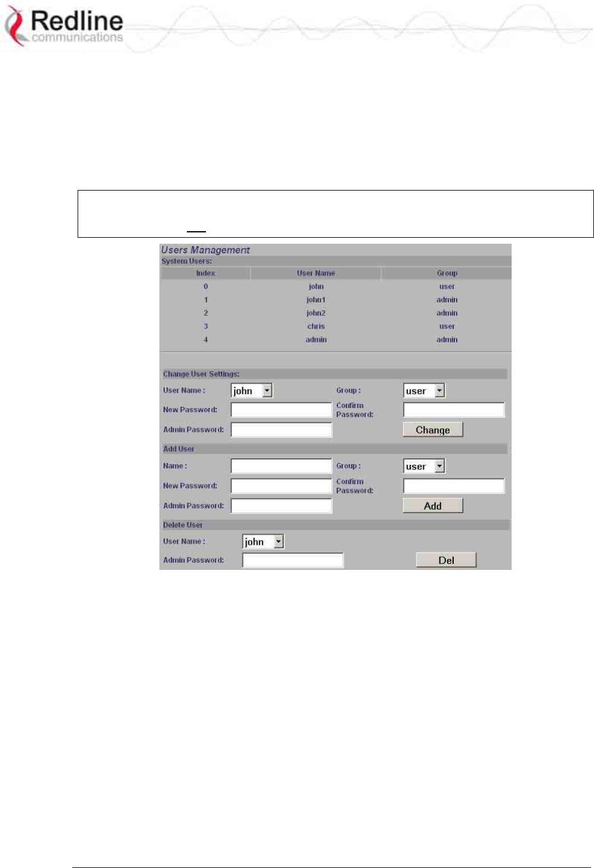Open User Name dropdown in Change User Settings

(x=252, y=391)
